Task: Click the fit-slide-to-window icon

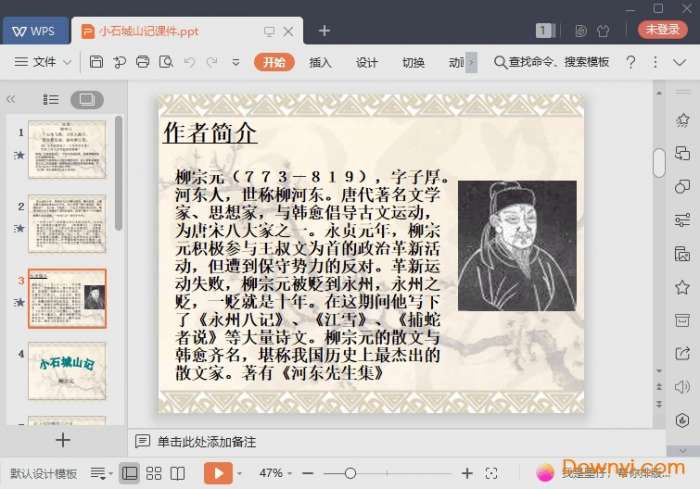Action: click(x=491, y=473)
